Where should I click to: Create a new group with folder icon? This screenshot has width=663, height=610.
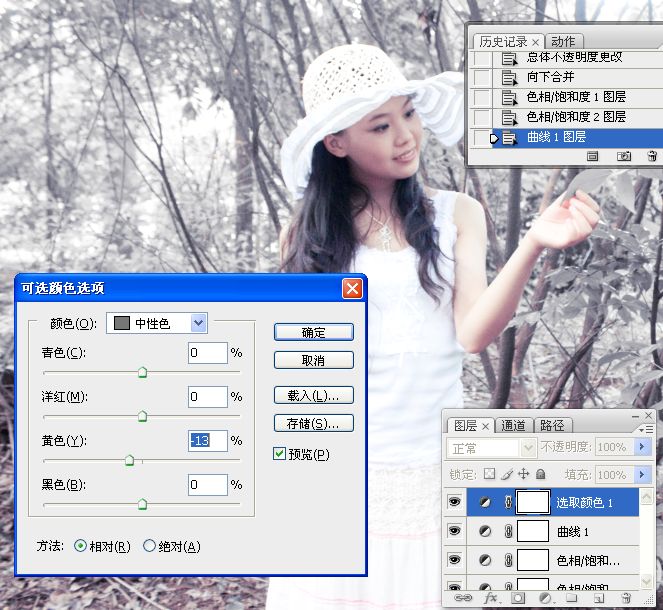click(572, 598)
